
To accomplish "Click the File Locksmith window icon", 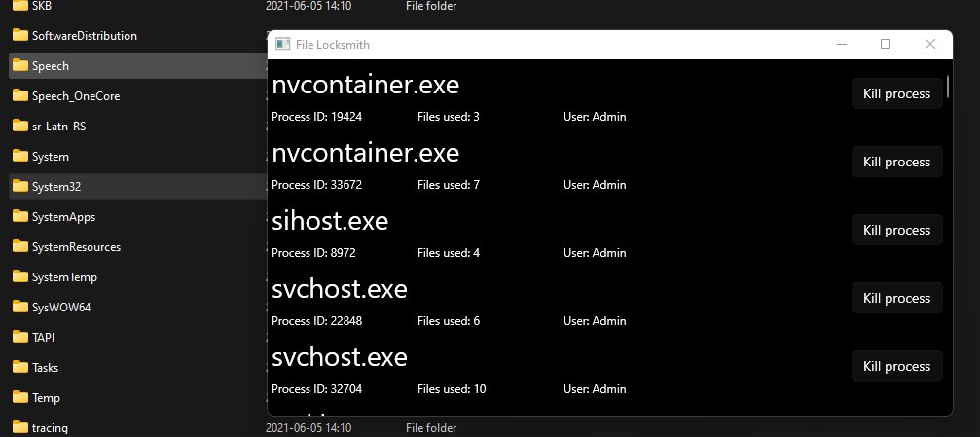I will click(x=282, y=45).
